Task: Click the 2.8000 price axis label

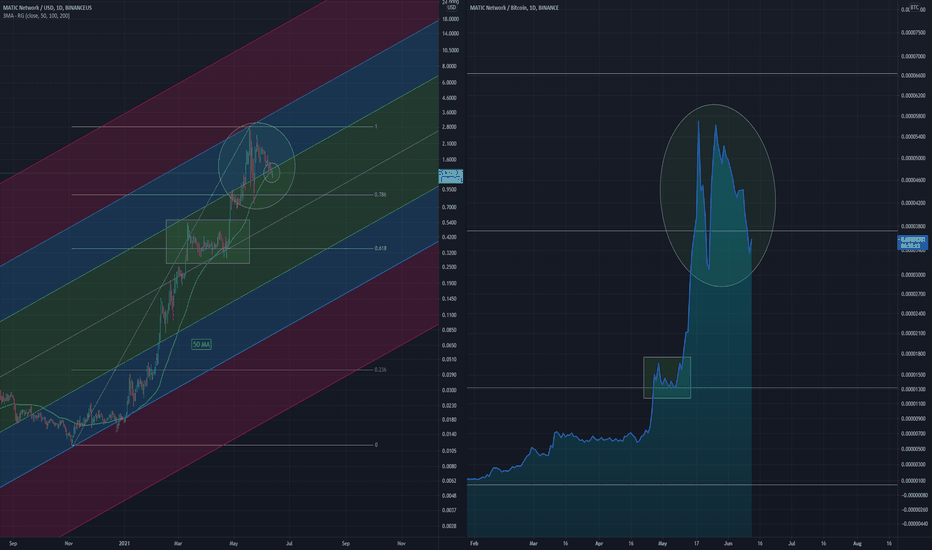Action: (x=450, y=127)
